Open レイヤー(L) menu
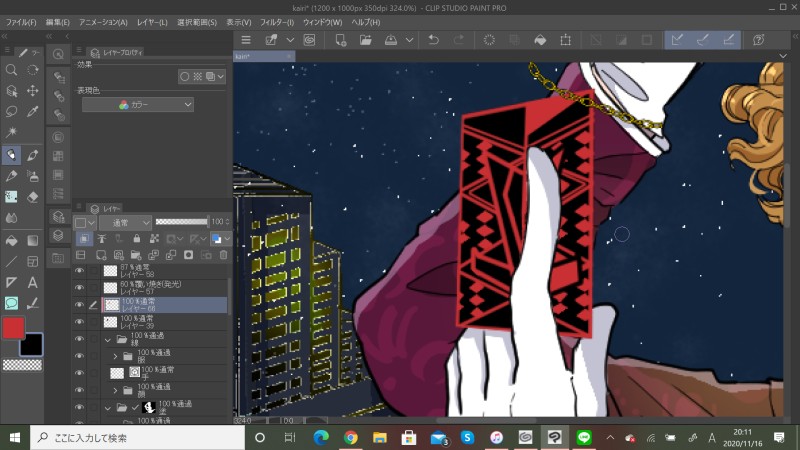The height and width of the screenshot is (450, 800). 152,22
